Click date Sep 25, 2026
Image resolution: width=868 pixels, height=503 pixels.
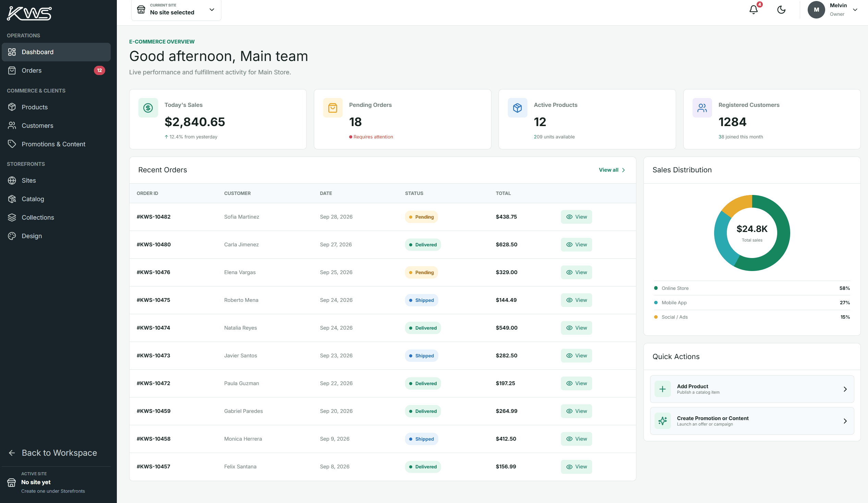click(336, 272)
